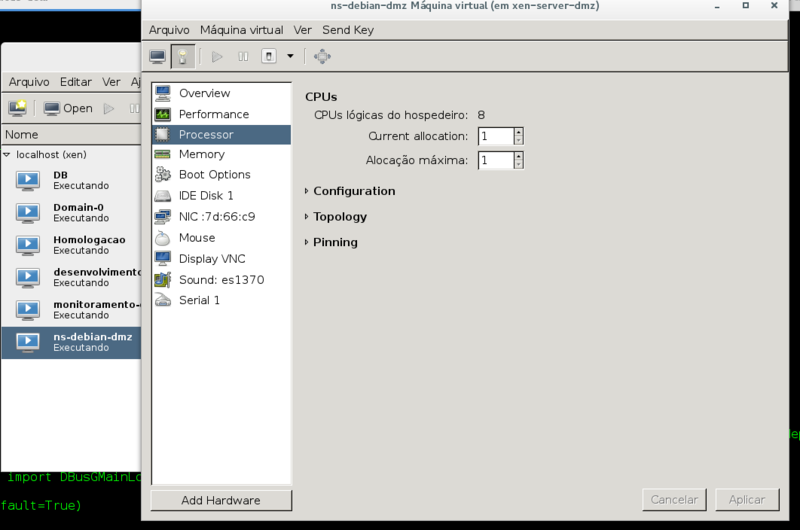The height and width of the screenshot is (530, 800).
Task: Show the graphical console view icon
Action: click(x=158, y=57)
